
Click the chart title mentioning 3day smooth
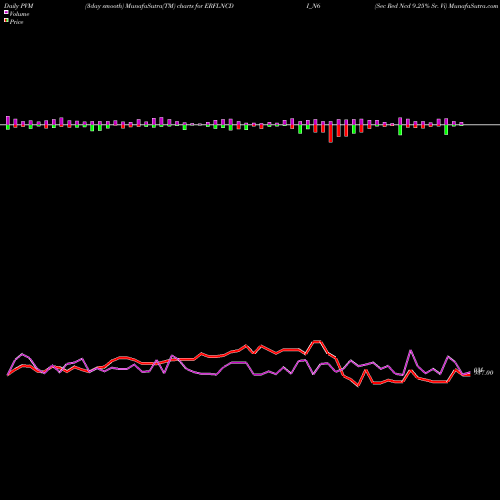159,6
